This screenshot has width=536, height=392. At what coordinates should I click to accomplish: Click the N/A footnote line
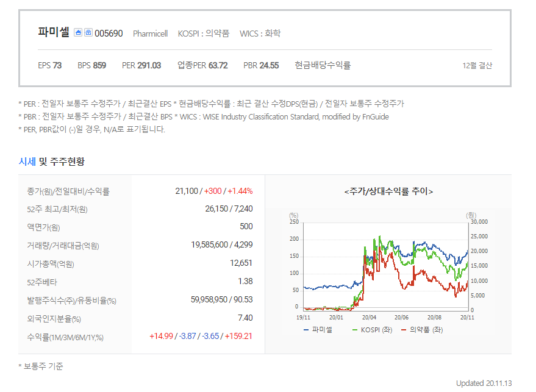(x=91, y=129)
